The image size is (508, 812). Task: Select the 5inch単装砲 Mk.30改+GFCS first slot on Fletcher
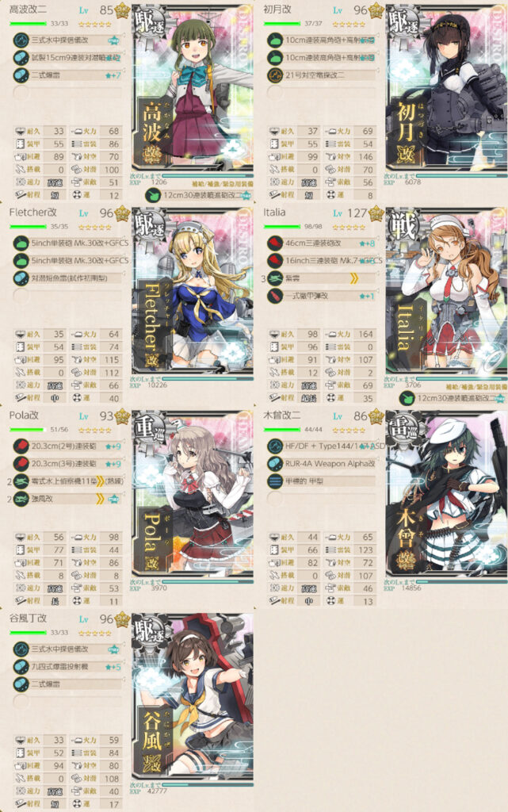(71, 243)
